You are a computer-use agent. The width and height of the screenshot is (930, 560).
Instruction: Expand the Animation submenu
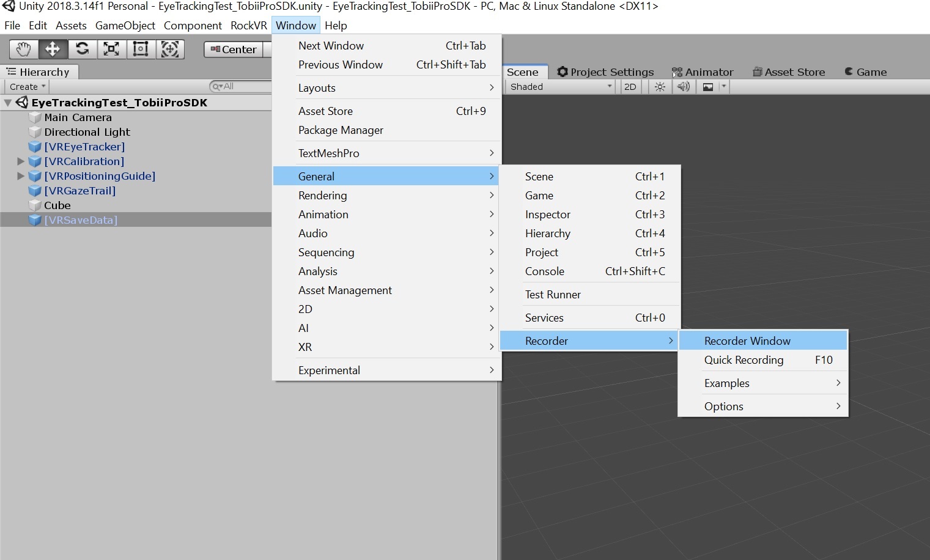point(386,215)
